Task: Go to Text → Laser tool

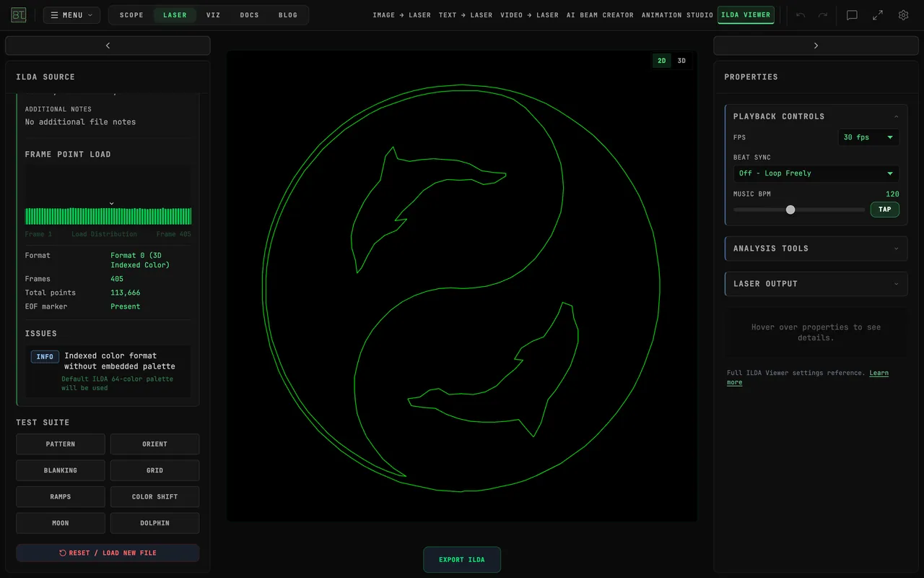Action: [x=466, y=15]
